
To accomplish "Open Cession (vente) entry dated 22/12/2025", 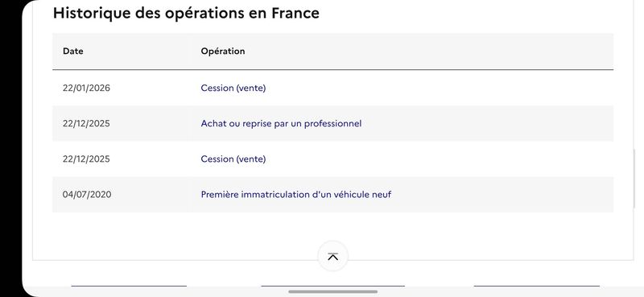I will (233, 159).
